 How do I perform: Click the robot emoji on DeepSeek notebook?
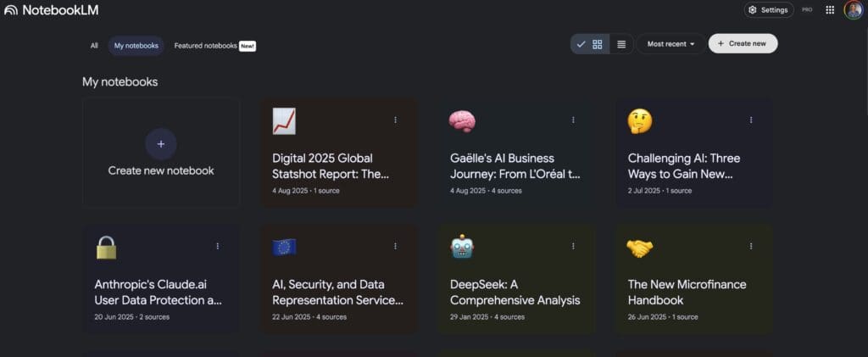(x=462, y=247)
